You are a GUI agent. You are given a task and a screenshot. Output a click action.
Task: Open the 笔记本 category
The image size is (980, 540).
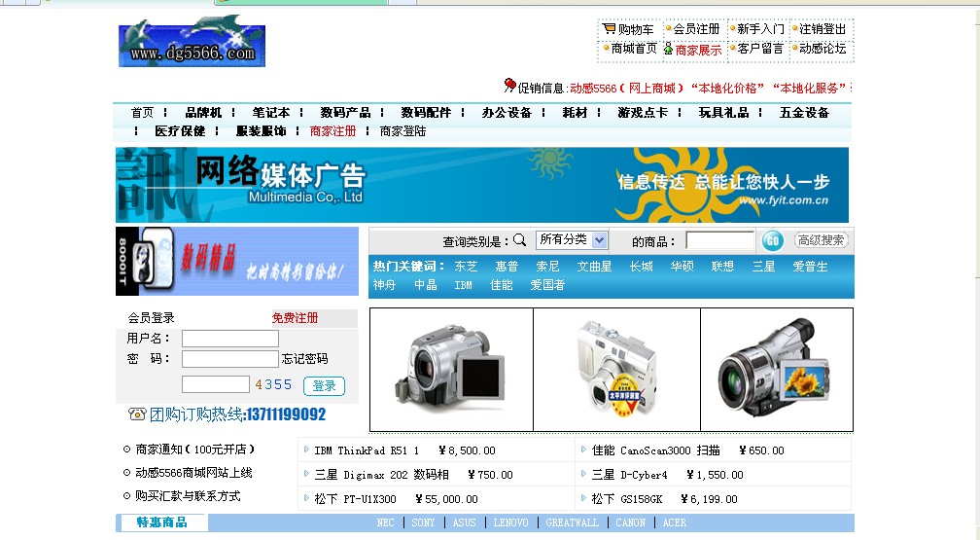pyautogui.click(x=270, y=113)
